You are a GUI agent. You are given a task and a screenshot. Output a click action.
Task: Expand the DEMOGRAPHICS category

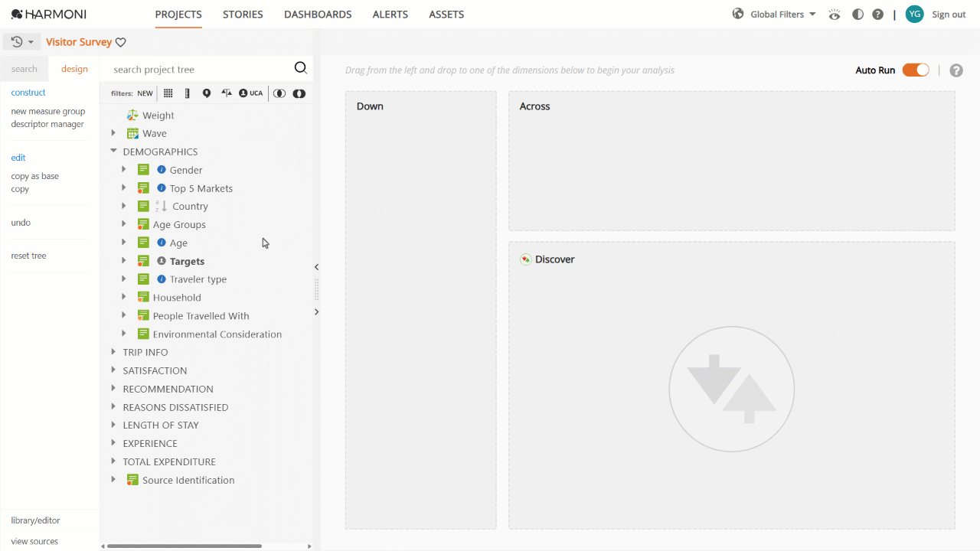[113, 151]
